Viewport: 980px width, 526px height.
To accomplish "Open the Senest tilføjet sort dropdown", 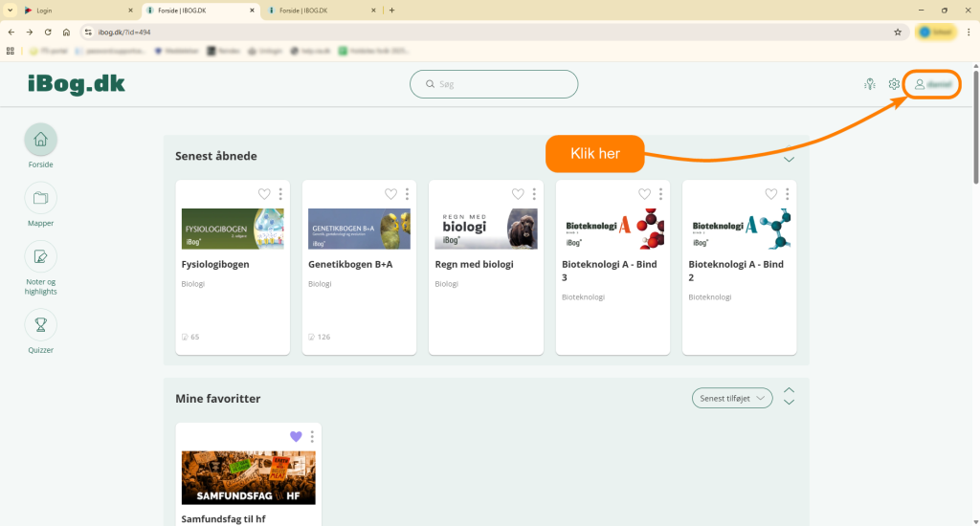I will pos(732,398).
